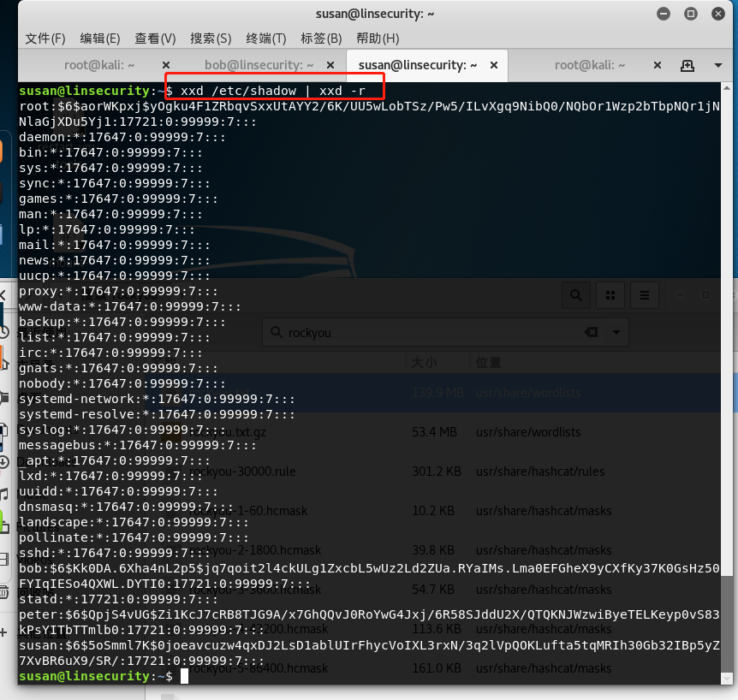Click the peter hash line in terminal
Image resolution: width=738 pixels, height=700 pixels.
coord(370,622)
